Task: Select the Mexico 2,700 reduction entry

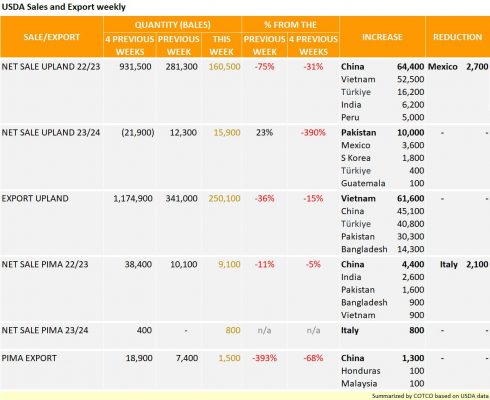Action: point(458,67)
